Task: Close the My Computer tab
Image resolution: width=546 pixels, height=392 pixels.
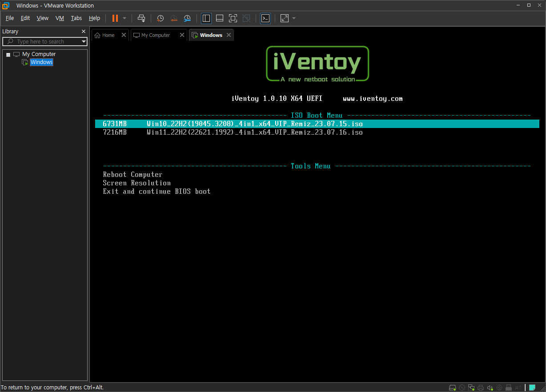Action: 182,35
